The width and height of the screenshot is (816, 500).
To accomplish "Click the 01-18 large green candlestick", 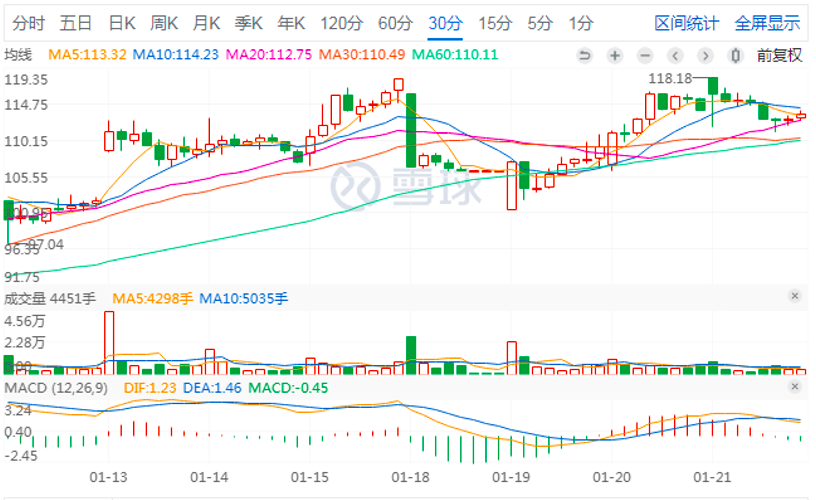I will pyautogui.click(x=410, y=128).
